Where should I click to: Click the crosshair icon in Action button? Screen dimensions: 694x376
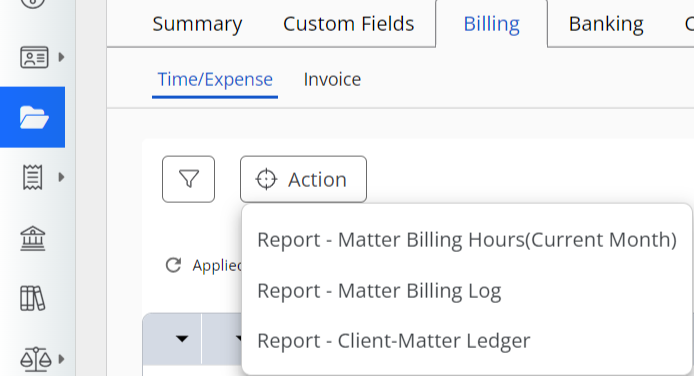(x=266, y=179)
